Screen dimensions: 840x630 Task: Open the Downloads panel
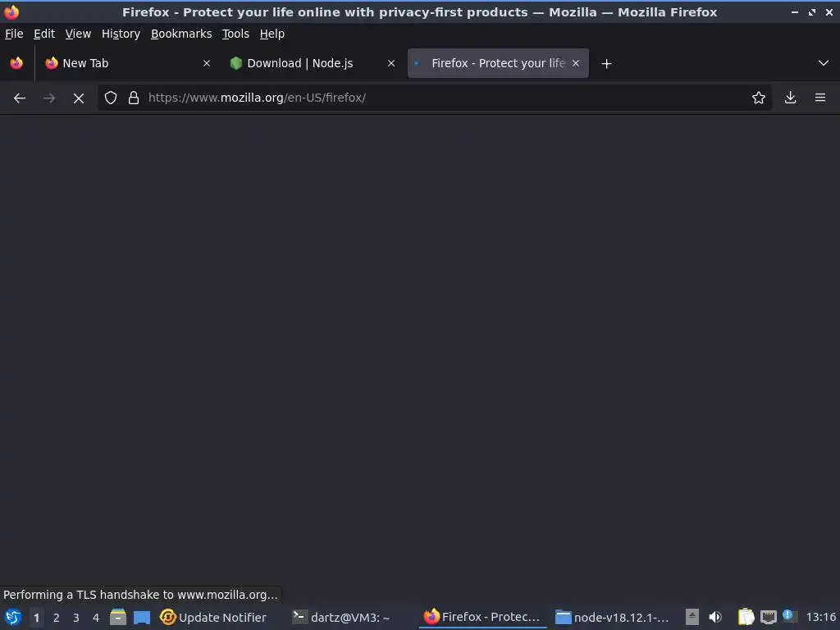(790, 98)
